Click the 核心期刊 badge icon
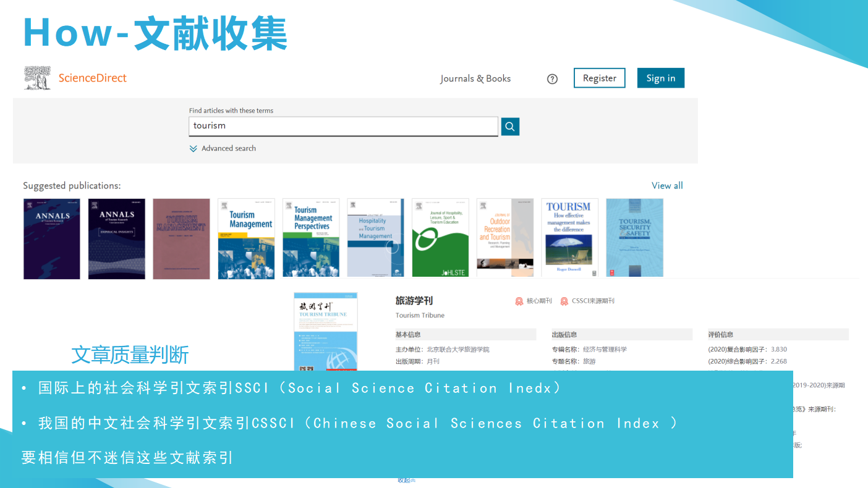Image resolution: width=868 pixels, height=488 pixels. tap(519, 301)
